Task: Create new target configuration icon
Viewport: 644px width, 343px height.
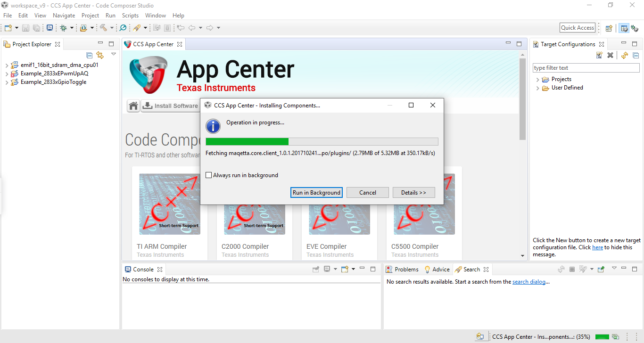Action: (599, 55)
